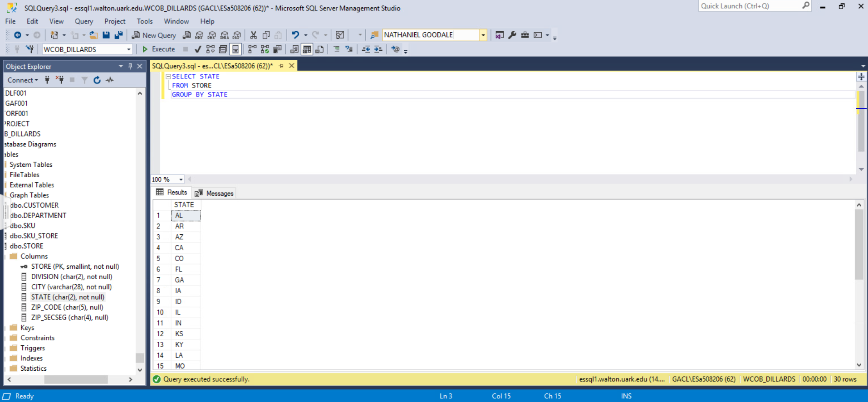Open the NATHANIEL GOODALE find dropdown
868x402 pixels.
pos(483,35)
